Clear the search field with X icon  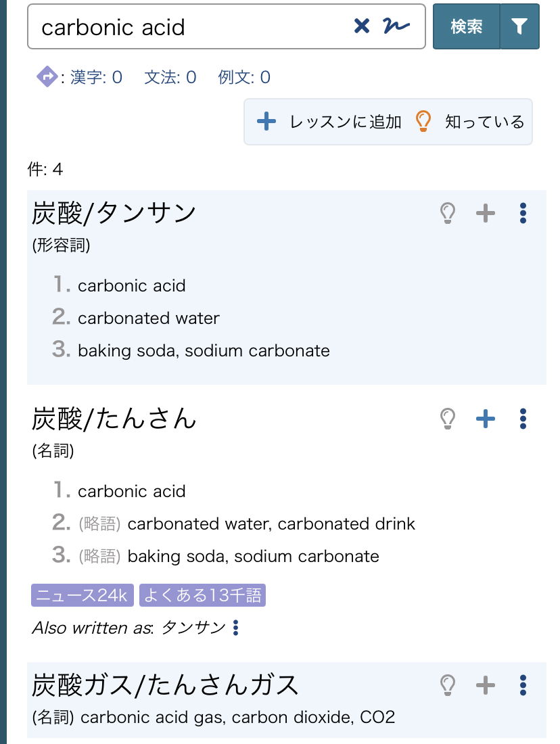point(362,26)
